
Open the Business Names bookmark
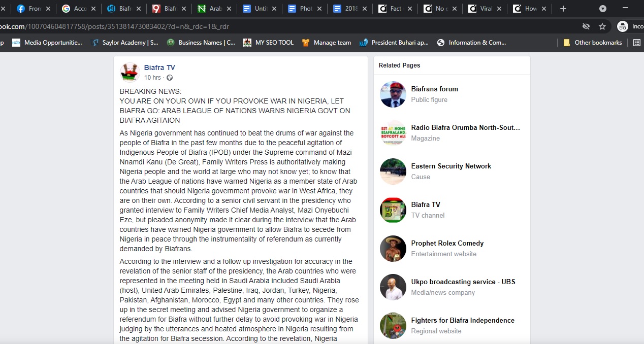click(x=201, y=43)
